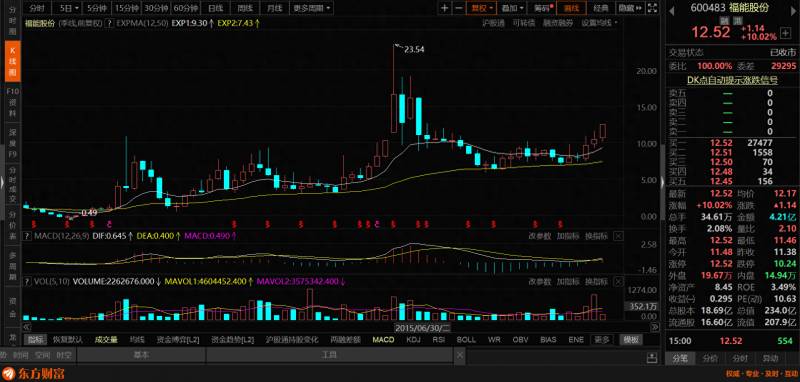Click 改参数 in MACD panel
This screenshot has width=800, height=382.
point(540,236)
